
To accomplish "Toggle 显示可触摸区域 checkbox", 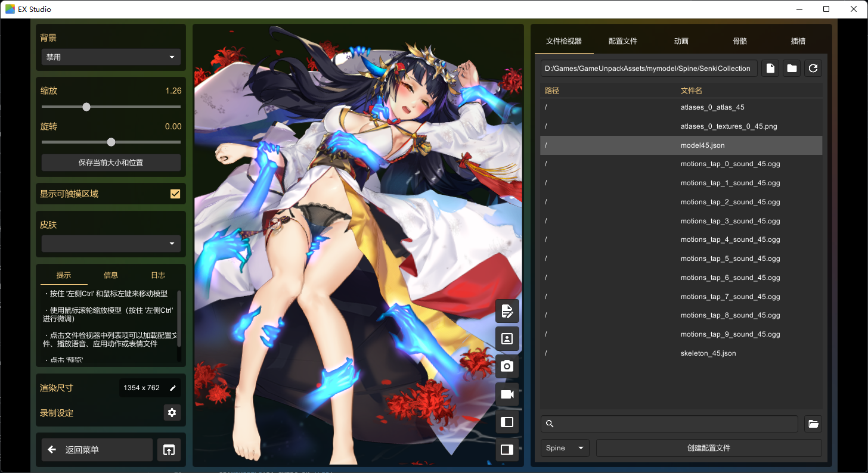I will point(175,194).
